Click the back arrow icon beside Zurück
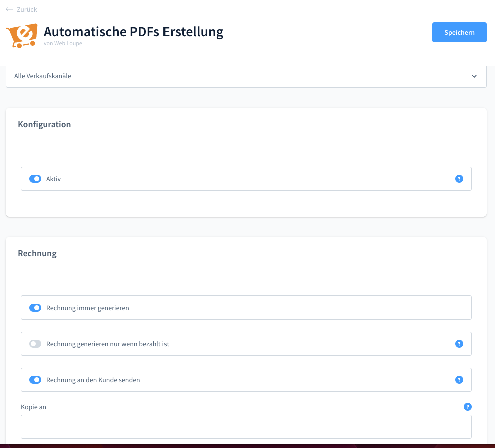The image size is (495, 448). tap(9, 9)
